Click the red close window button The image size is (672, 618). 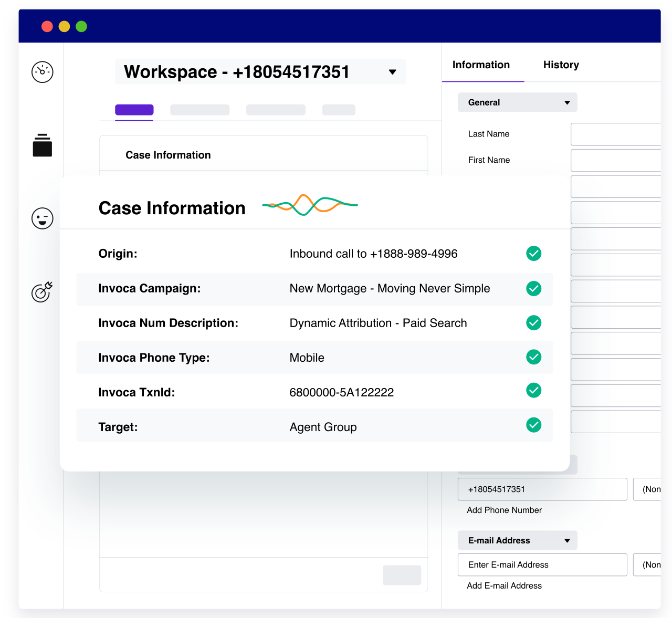tap(47, 26)
